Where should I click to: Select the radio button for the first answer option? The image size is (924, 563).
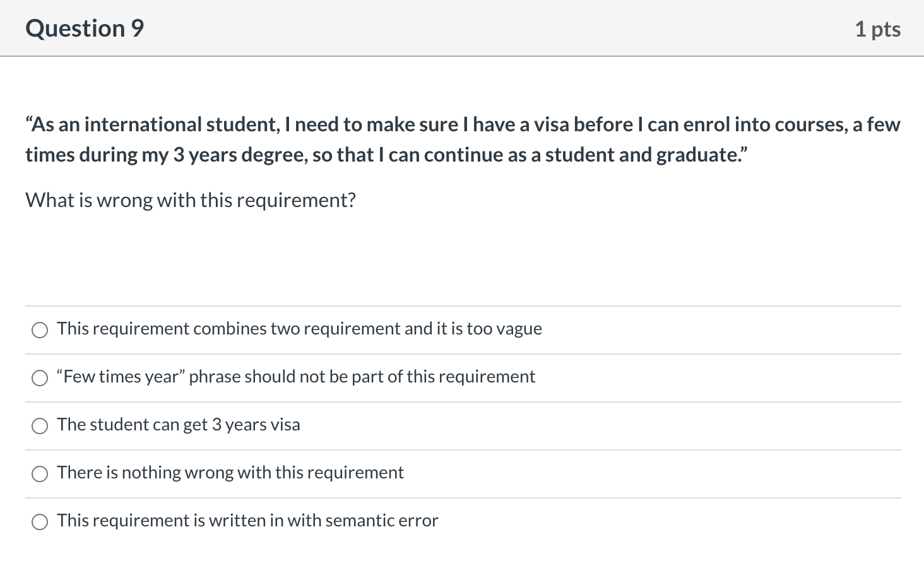tap(40, 329)
